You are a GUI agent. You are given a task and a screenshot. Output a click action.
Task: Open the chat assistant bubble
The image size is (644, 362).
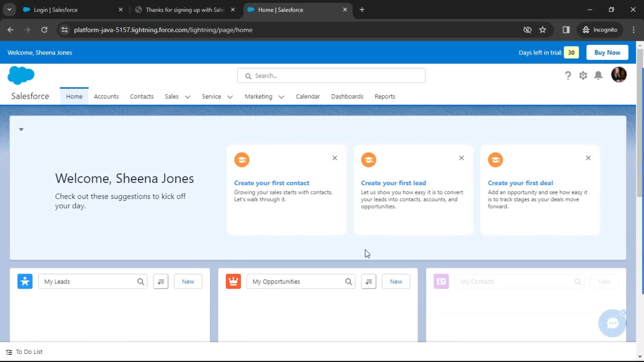click(x=612, y=323)
